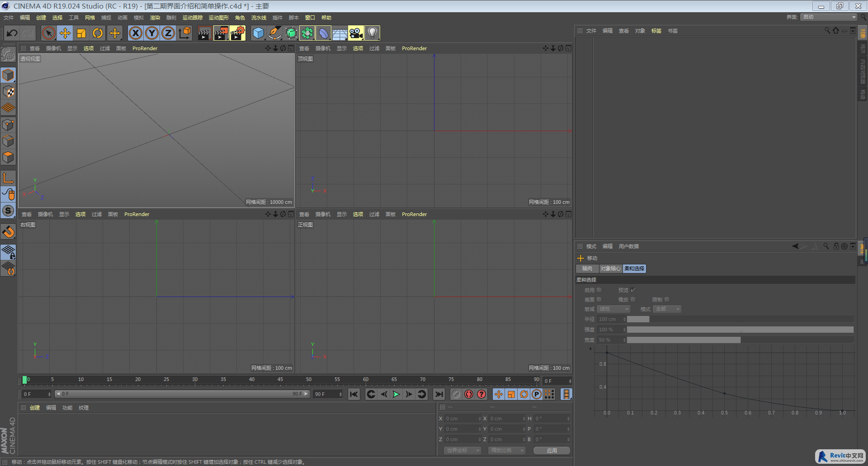Open the spline pen tool

[x=274, y=33]
